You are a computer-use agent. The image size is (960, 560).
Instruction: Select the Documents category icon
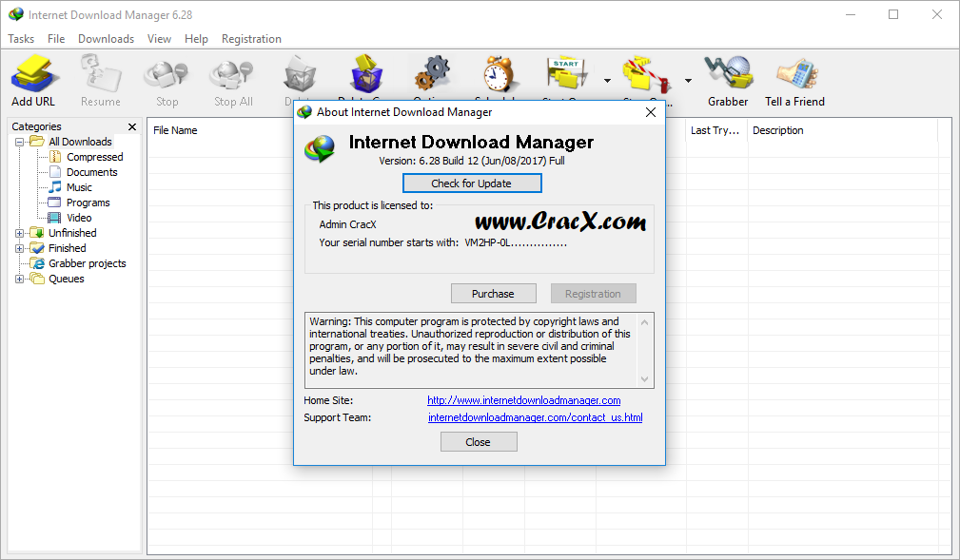coord(55,172)
